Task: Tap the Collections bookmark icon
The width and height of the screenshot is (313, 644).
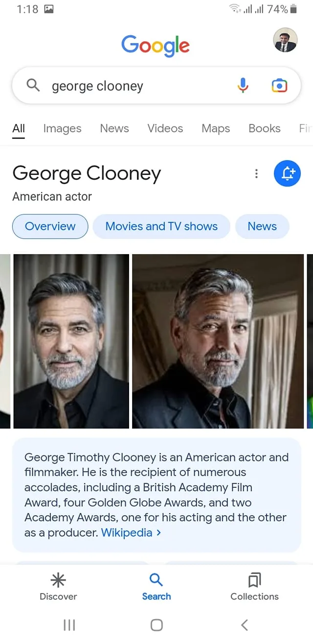Action: (x=254, y=580)
